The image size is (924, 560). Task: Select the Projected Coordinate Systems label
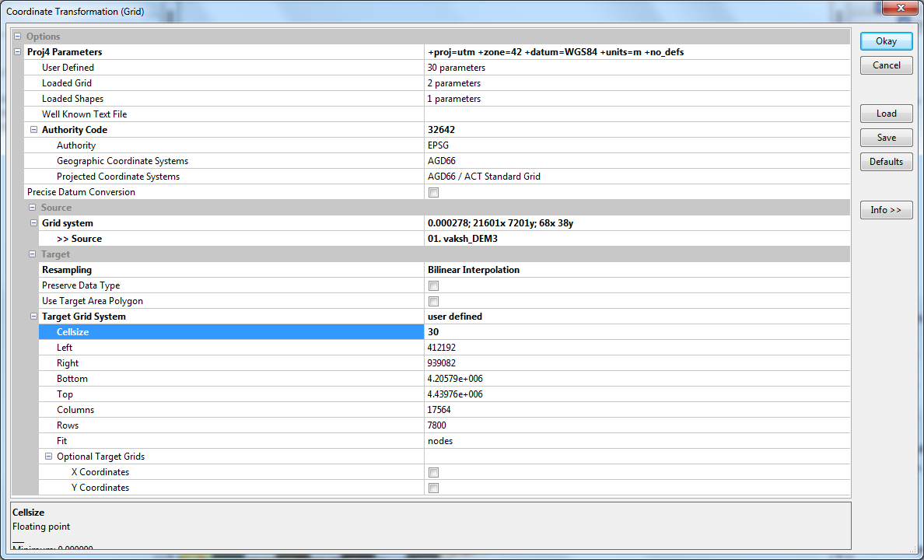coord(118,177)
